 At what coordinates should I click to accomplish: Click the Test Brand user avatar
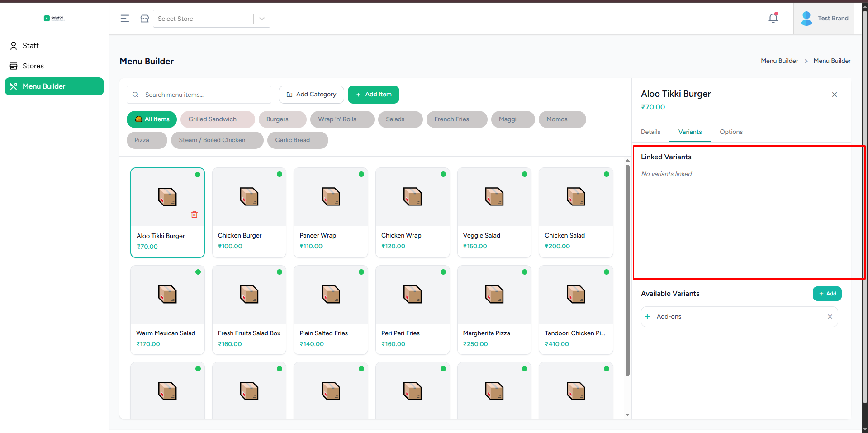[806, 19]
